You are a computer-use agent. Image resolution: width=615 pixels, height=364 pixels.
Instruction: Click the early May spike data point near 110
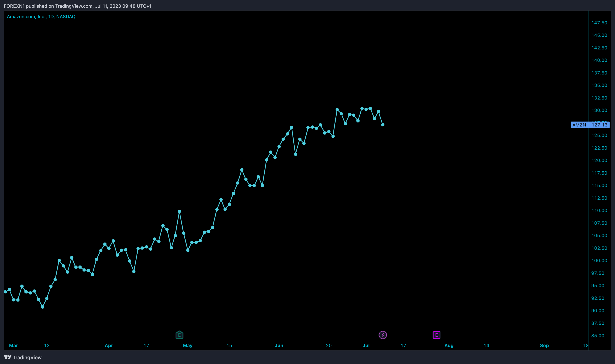point(180,211)
